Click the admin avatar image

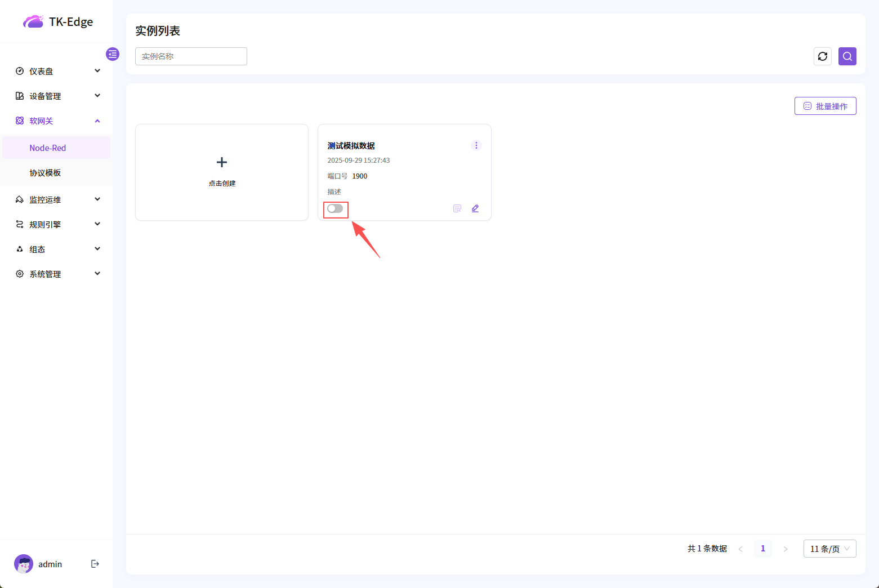click(24, 564)
